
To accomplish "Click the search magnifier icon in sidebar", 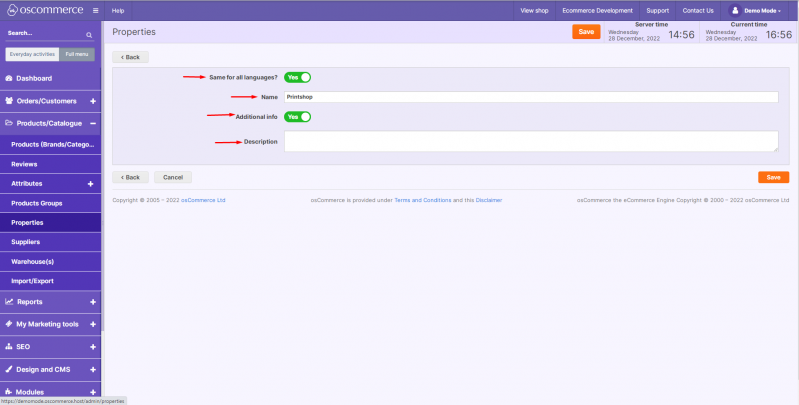I will tap(89, 34).
